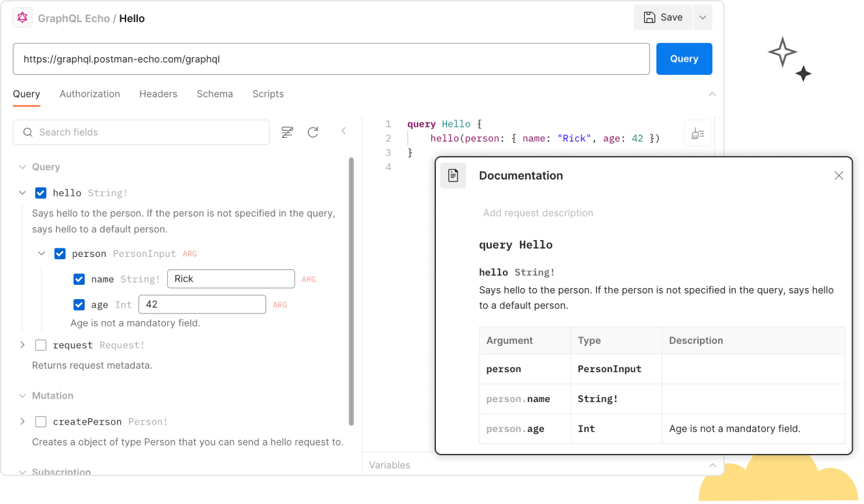Open the Save options dropdown arrow
Image resolution: width=864 pixels, height=504 pixels.
pos(702,18)
